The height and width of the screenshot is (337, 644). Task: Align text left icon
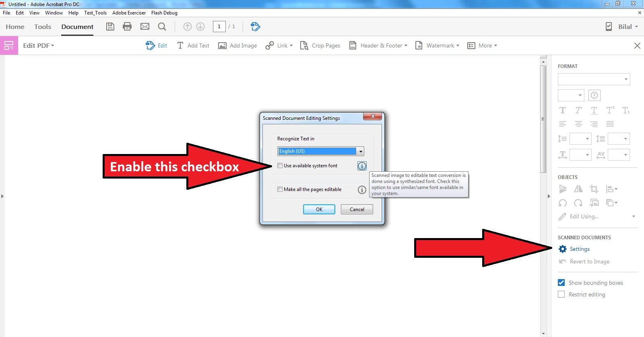[x=563, y=124]
